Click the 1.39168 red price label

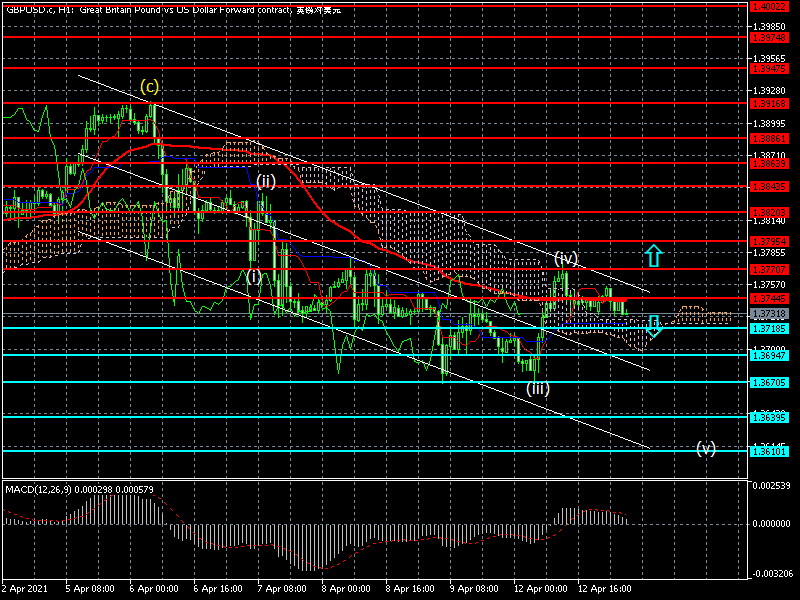[769, 104]
